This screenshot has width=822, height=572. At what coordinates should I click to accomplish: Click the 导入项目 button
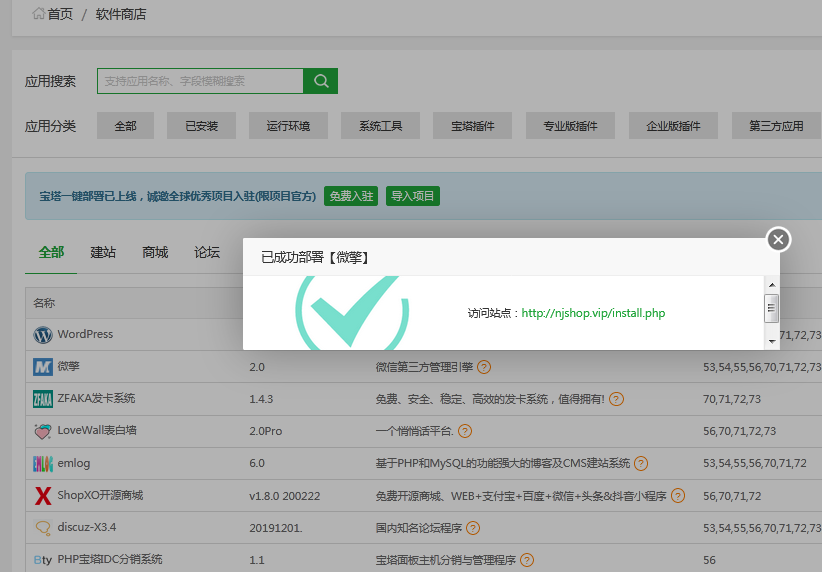[413, 196]
